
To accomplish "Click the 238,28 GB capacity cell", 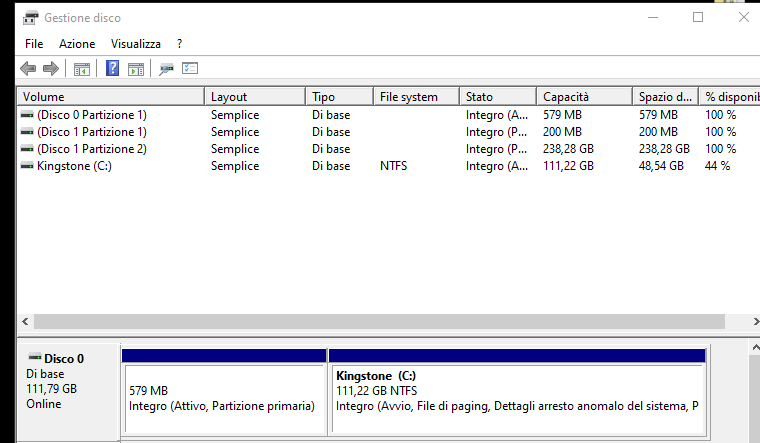I will pyautogui.click(x=568, y=149).
